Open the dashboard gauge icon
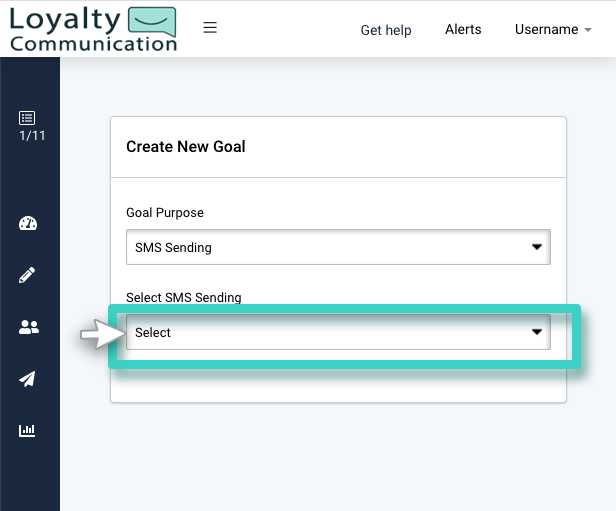Viewport: 616px width, 511px height. (x=28, y=223)
